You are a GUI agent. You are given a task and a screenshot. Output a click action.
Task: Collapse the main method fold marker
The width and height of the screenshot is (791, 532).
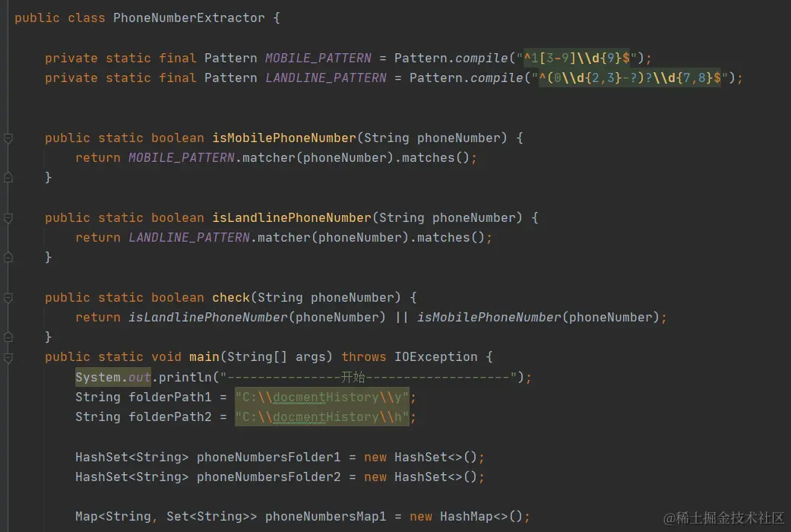8,357
